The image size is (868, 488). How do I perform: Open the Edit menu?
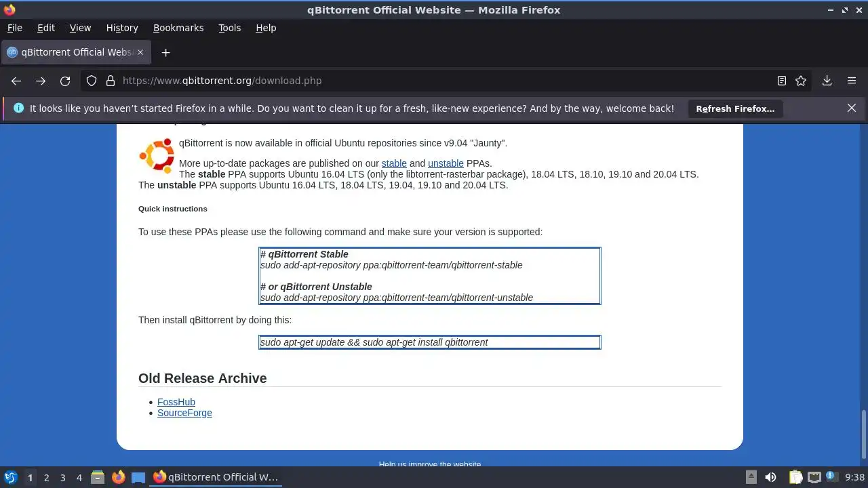click(46, 28)
